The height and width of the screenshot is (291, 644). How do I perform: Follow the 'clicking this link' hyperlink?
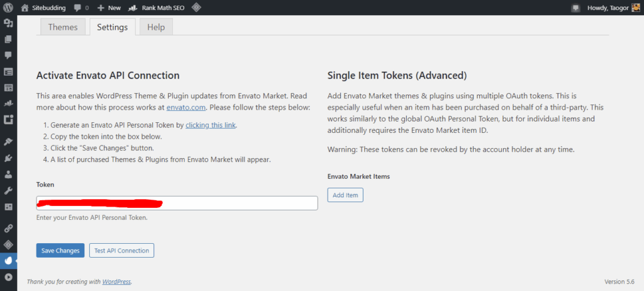(x=211, y=125)
